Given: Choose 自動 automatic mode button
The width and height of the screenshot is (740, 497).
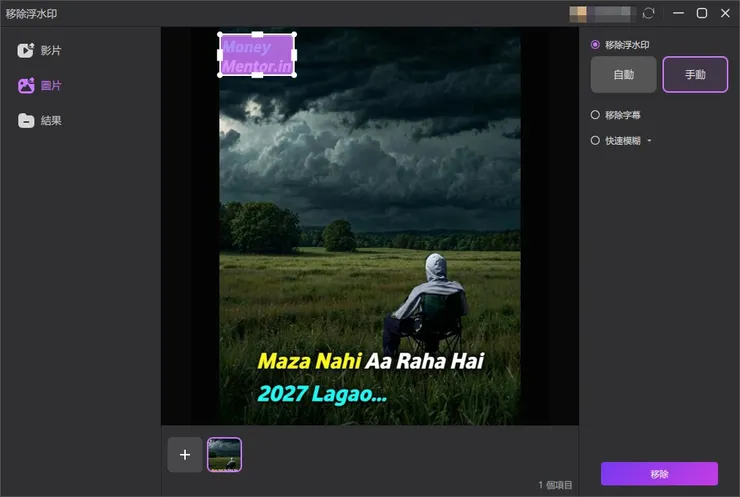Looking at the screenshot, I should pyautogui.click(x=623, y=75).
